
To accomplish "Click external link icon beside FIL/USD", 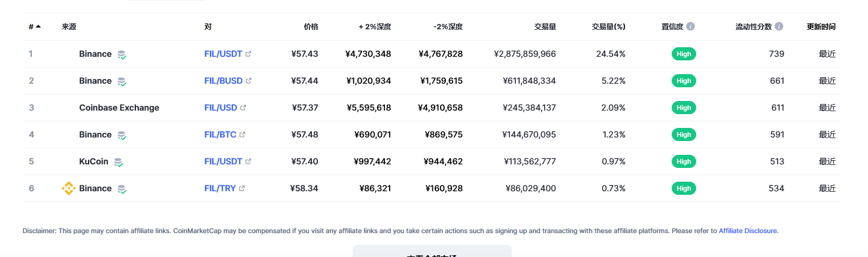I will (x=242, y=108).
